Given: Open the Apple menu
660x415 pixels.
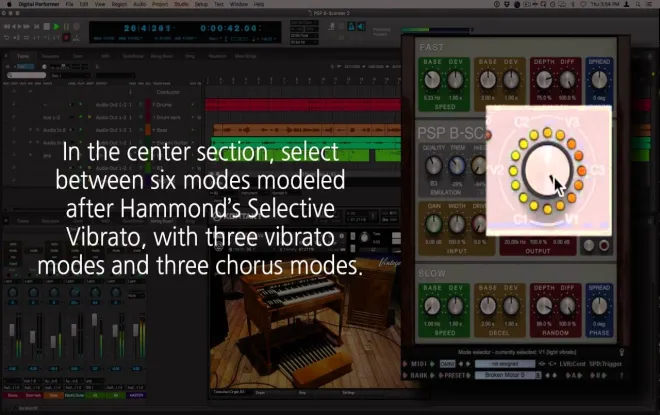Looking at the screenshot, I should pos(9,4).
